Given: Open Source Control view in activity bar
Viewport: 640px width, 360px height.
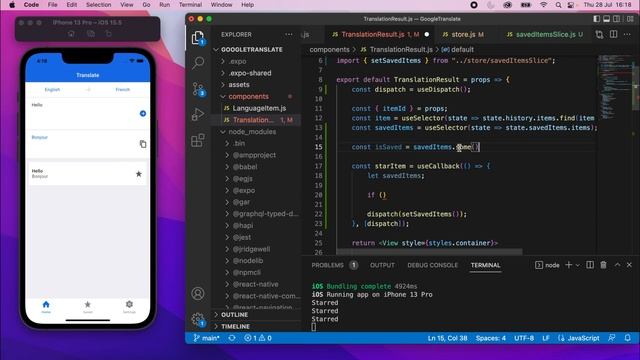Looking at the screenshot, I should (x=198, y=89).
